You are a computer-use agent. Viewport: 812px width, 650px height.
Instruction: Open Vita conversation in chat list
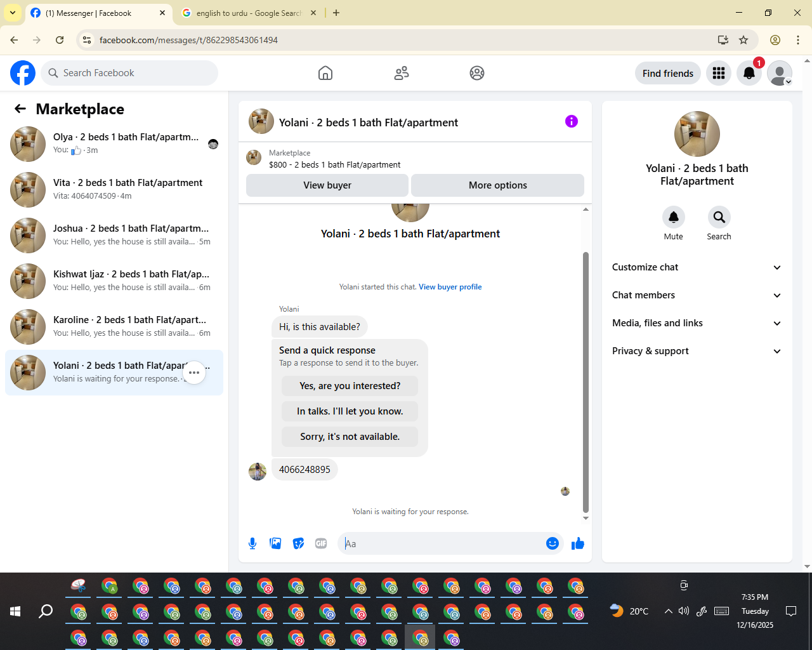click(x=114, y=190)
